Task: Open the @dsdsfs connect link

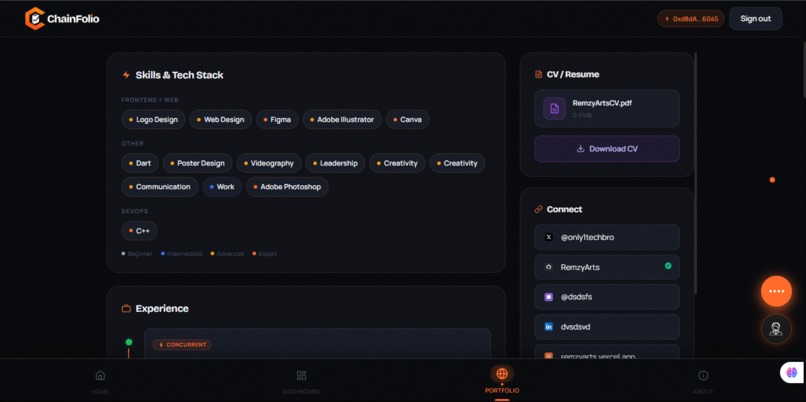Action: (x=607, y=297)
